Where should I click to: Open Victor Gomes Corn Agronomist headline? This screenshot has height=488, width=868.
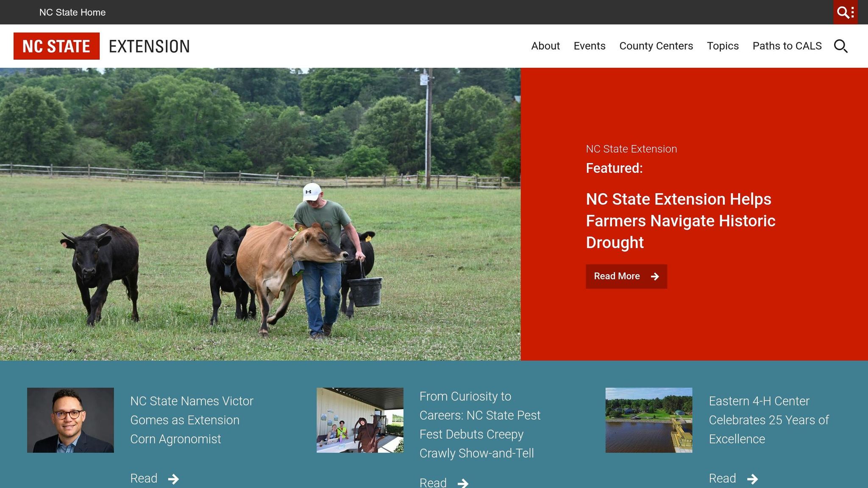click(x=192, y=420)
